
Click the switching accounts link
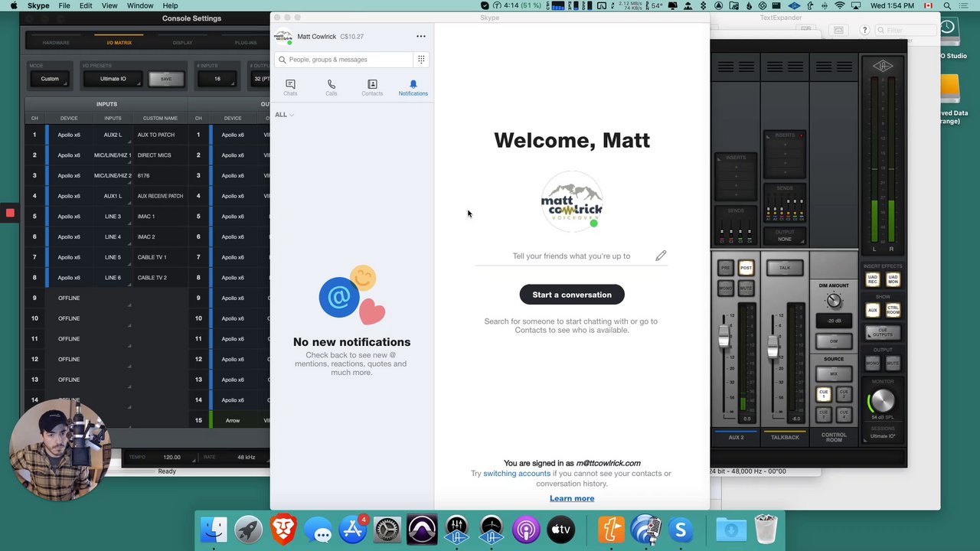[x=517, y=474]
